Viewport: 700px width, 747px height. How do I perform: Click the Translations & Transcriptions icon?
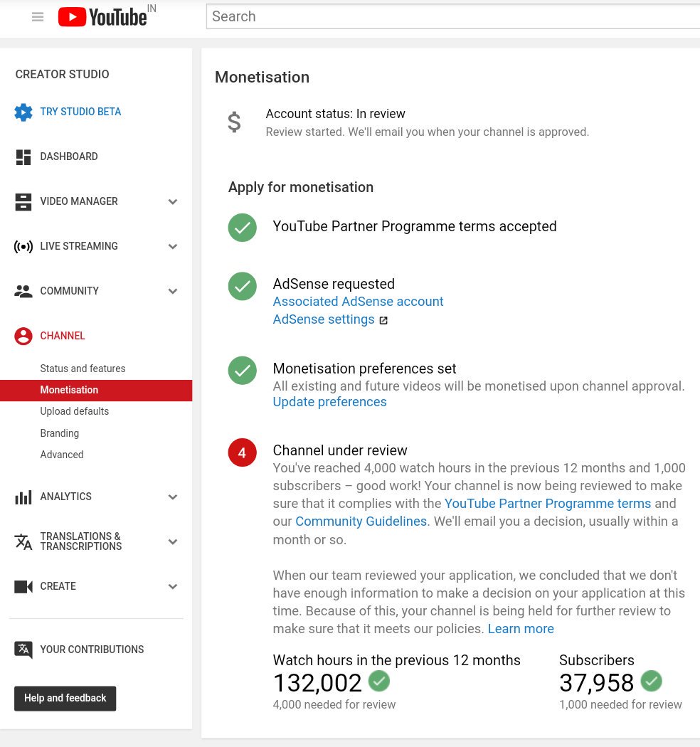tap(23, 541)
